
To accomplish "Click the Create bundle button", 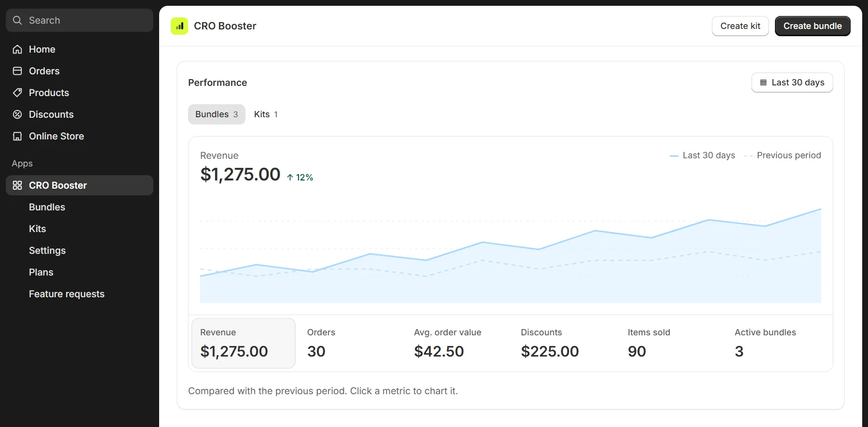I will pos(813,26).
